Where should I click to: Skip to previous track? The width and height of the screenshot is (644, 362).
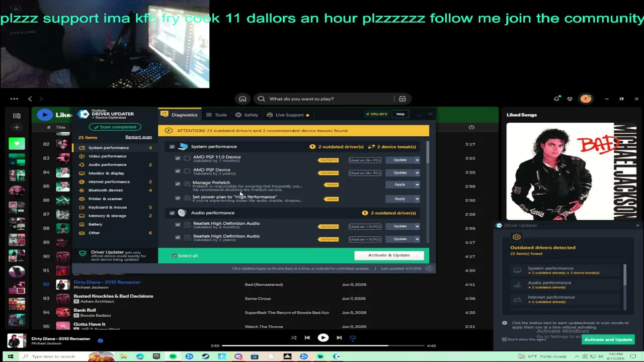307,338
